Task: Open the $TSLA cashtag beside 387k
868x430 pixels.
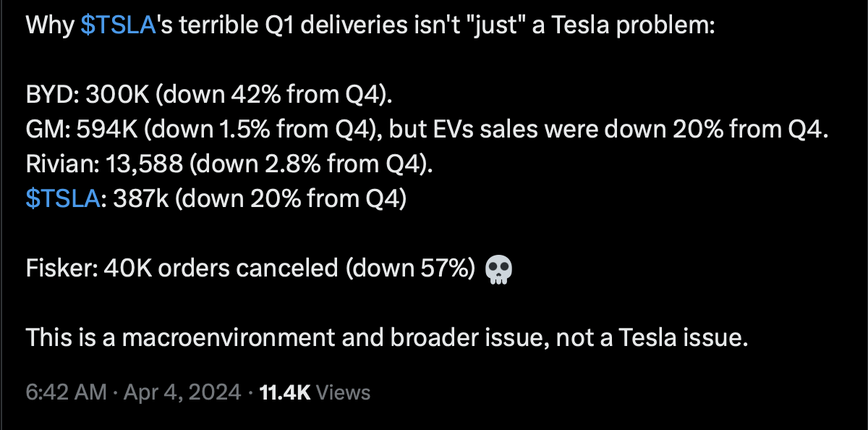Action: 61,198
